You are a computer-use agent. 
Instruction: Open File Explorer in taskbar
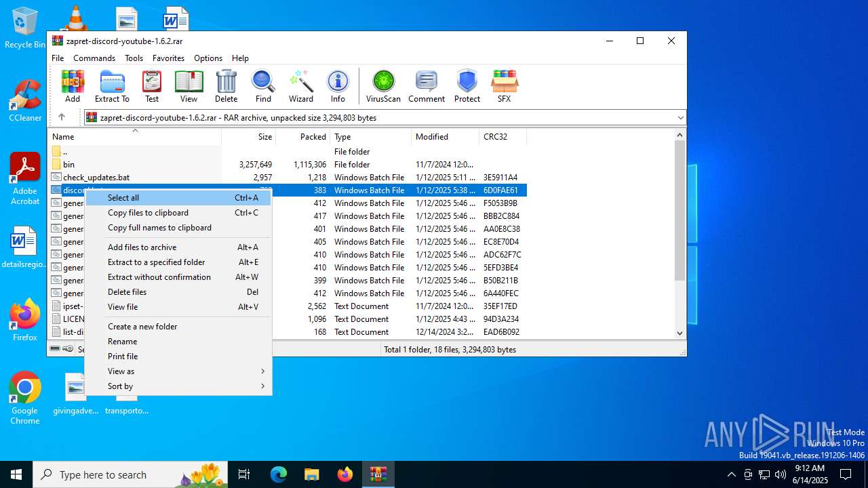[x=312, y=474]
